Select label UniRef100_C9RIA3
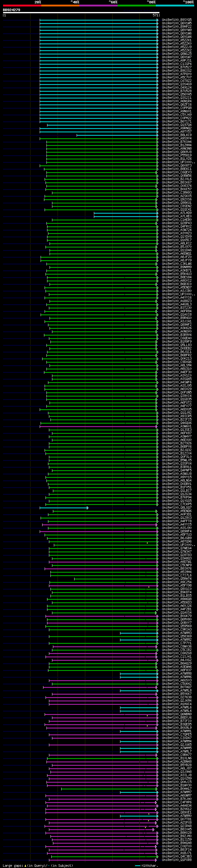Viewport: 197px width, 868px height. tap(177, 629)
